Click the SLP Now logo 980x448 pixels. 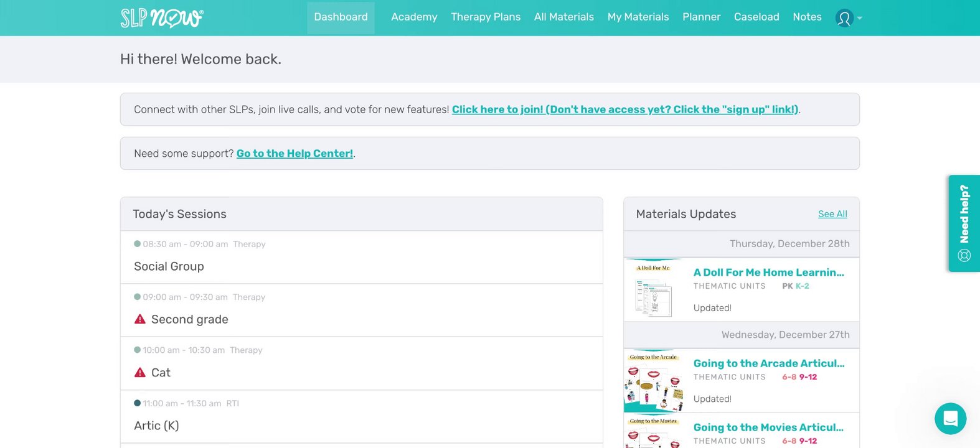pyautogui.click(x=162, y=17)
